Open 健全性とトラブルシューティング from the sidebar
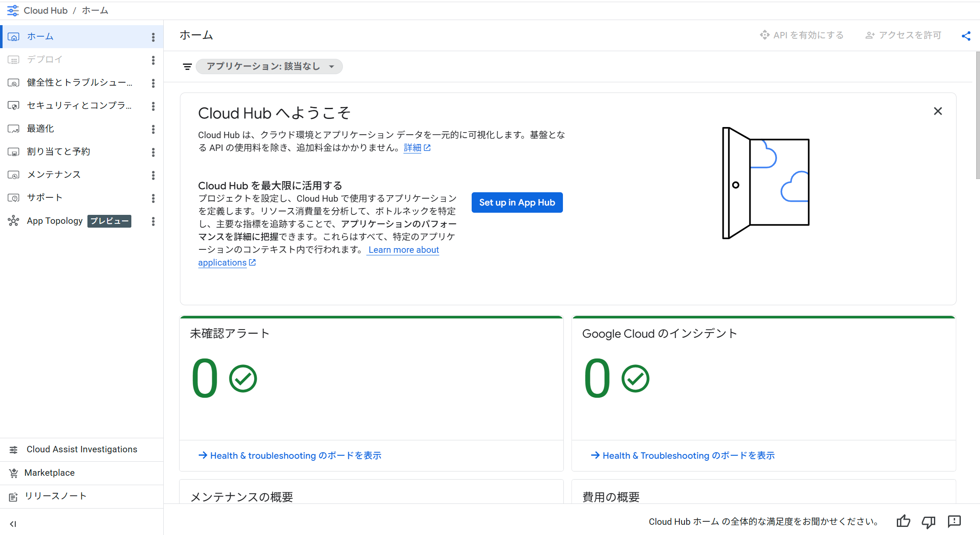Image resolution: width=980 pixels, height=535 pixels. coord(79,82)
